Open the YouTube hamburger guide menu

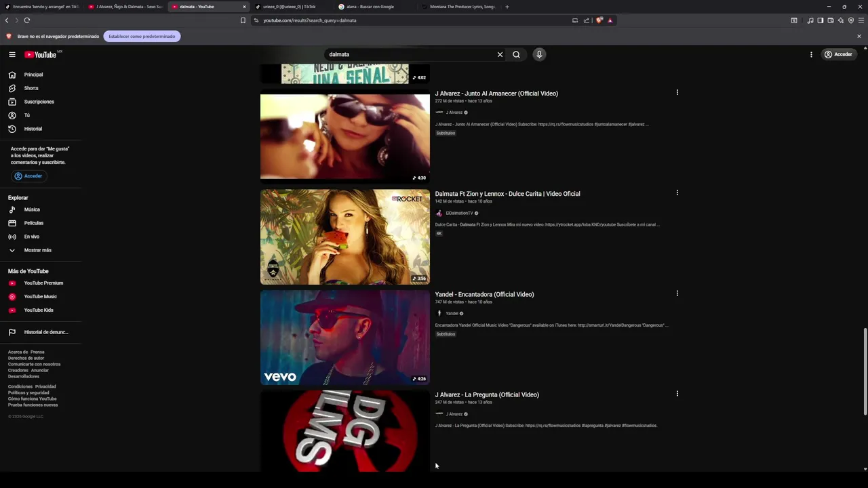point(12,54)
